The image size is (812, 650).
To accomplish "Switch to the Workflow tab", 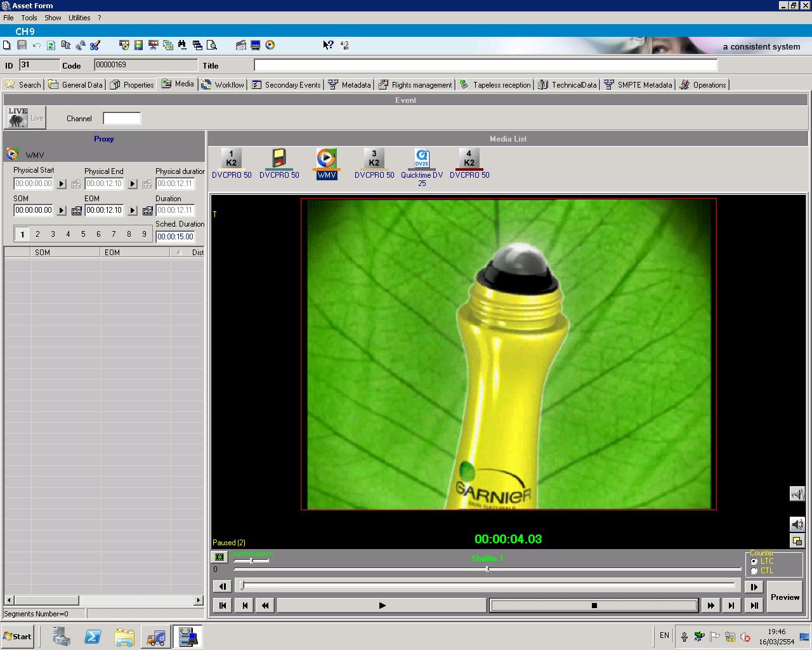I will 223,84.
